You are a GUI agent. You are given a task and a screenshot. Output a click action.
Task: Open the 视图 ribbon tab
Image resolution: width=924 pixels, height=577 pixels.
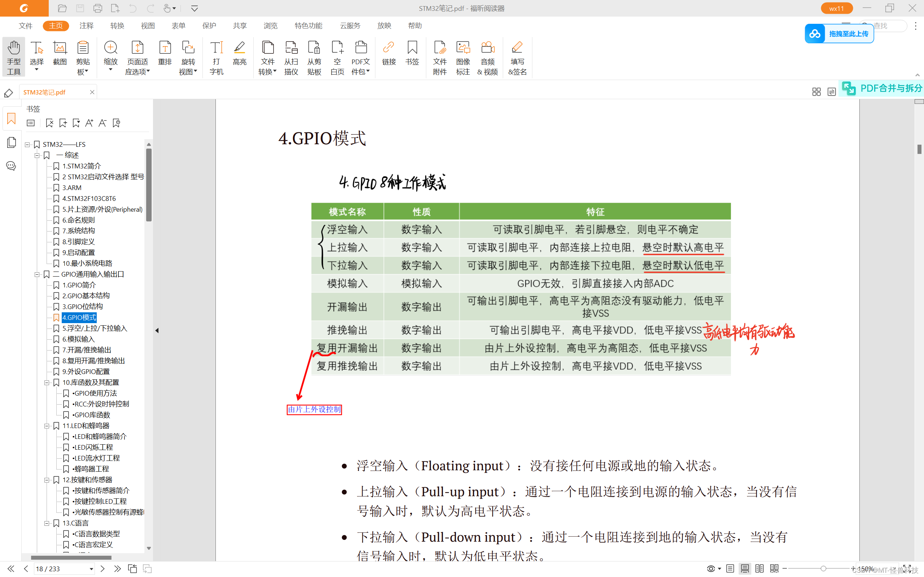click(148, 26)
